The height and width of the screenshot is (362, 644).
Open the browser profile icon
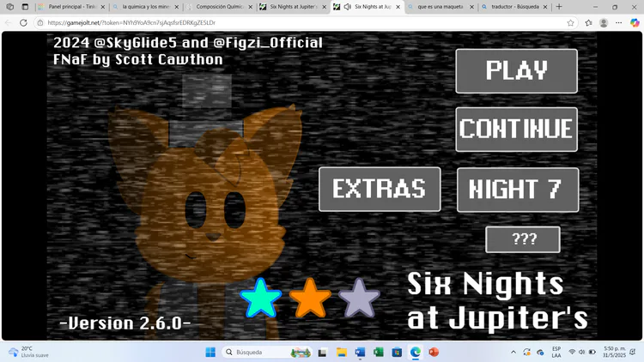[604, 23]
